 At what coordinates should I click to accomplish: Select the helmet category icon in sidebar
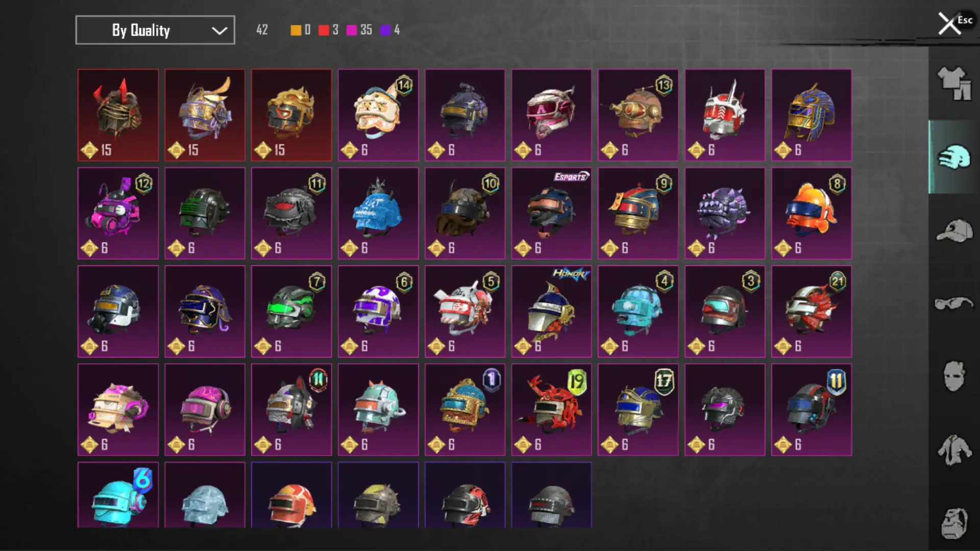point(953,157)
